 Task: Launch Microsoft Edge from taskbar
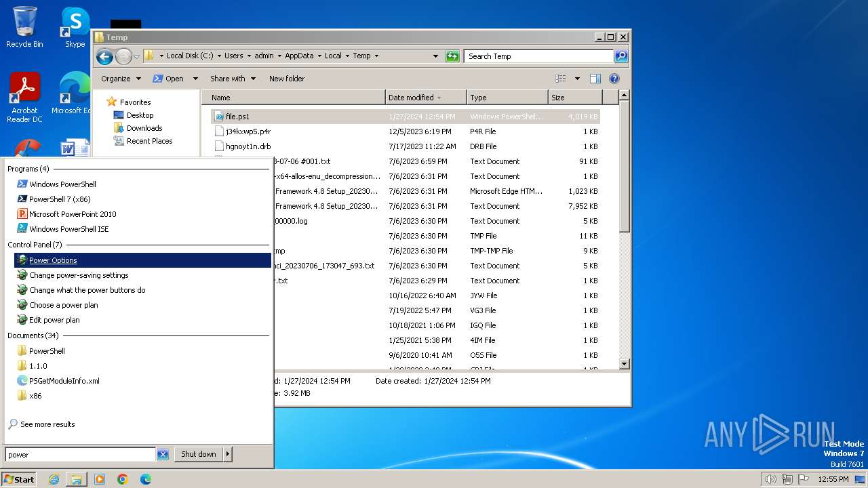tap(146, 479)
